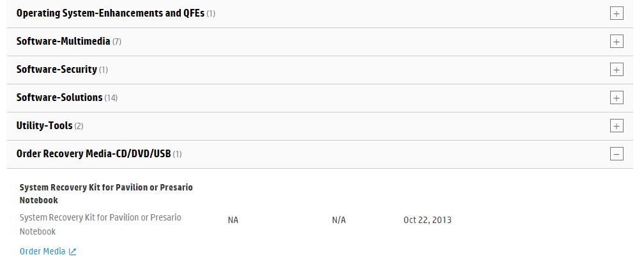Select the Operating System-Enhancements and QFEs heading
The image size is (644, 271).
[x=110, y=13]
